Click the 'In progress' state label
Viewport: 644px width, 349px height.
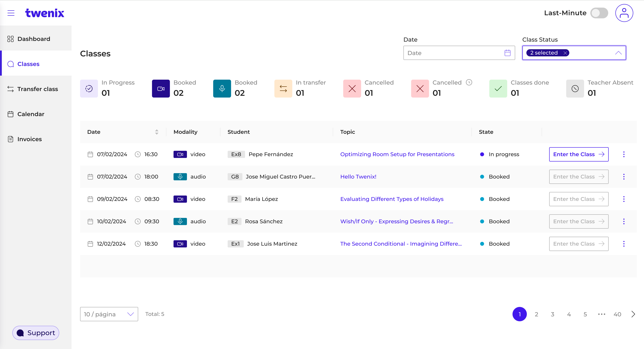point(504,154)
